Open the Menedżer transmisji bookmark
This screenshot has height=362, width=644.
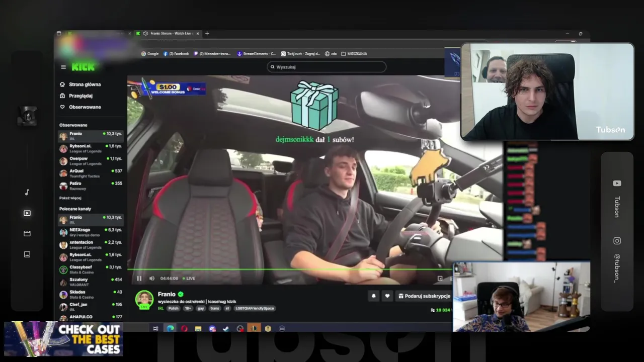pos(212,54)
